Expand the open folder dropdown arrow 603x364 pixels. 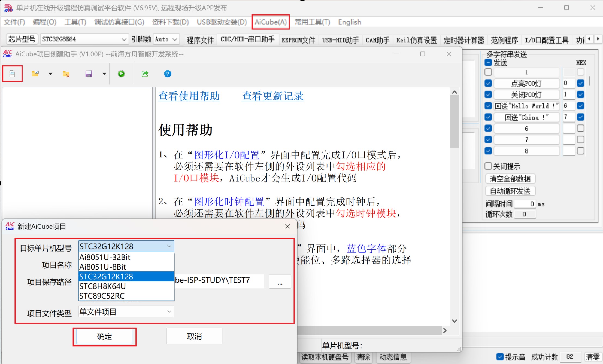click(50, 74)
